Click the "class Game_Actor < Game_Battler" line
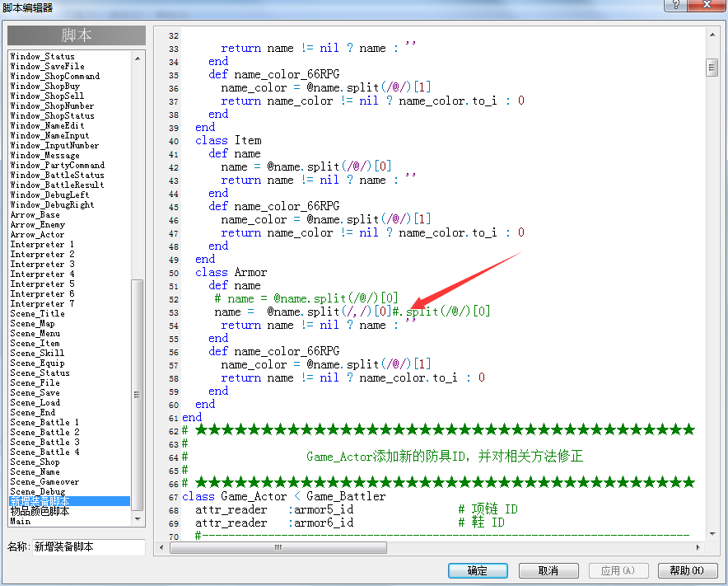This screenshot has height=586, width=728. [283, 496]
